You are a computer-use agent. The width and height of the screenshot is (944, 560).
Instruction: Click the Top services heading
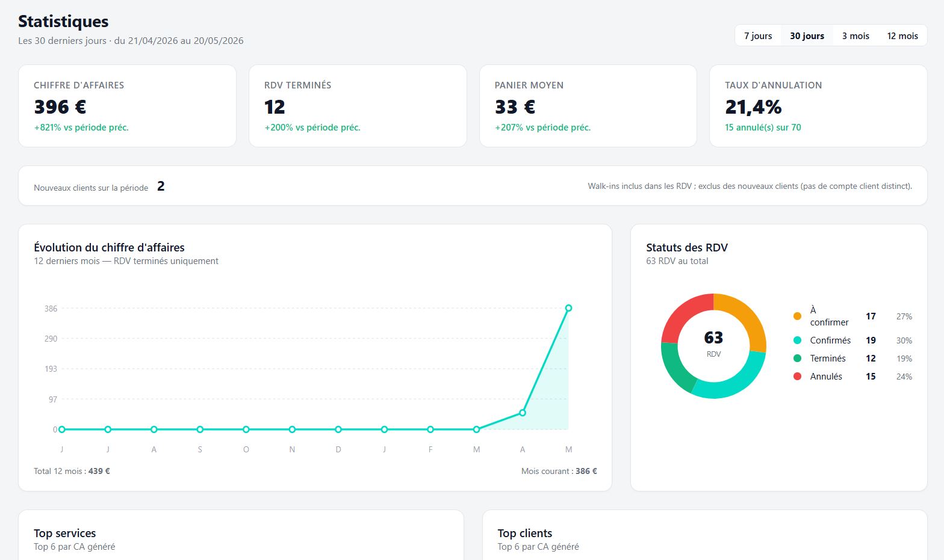coord(64,533)
